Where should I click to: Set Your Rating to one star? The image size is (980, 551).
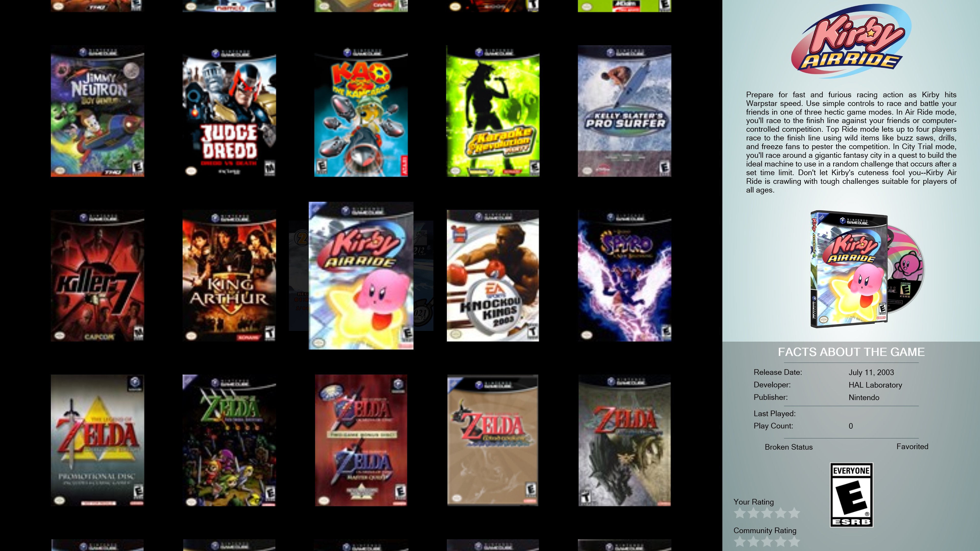(x=739, y=513)
